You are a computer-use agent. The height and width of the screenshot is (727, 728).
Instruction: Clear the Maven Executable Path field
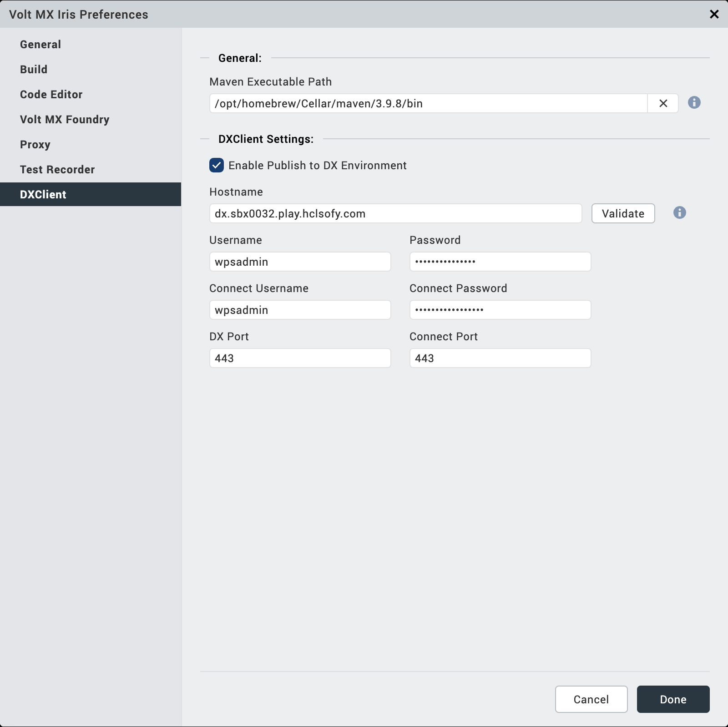pyautogui.click(x=663, y=103)
